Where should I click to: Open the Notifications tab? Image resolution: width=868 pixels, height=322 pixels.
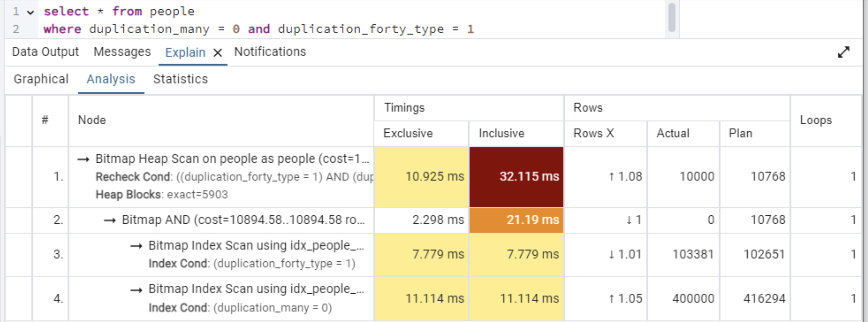coord(270,52)
